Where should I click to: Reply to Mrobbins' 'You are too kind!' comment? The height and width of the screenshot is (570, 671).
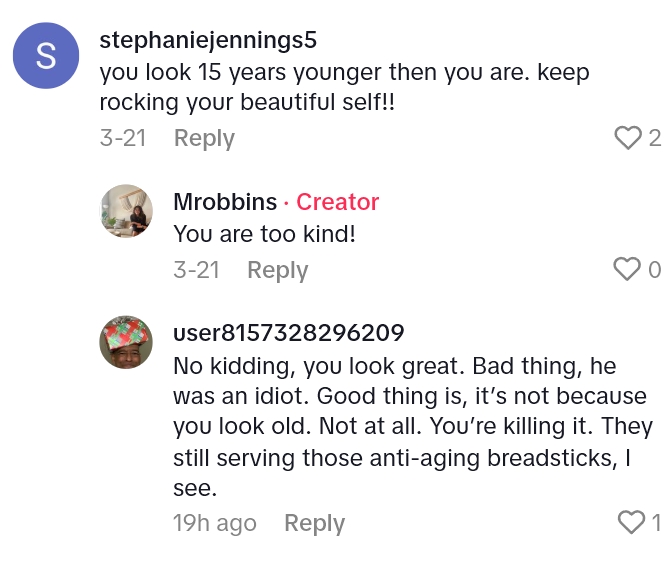click(x=277, y=270)
